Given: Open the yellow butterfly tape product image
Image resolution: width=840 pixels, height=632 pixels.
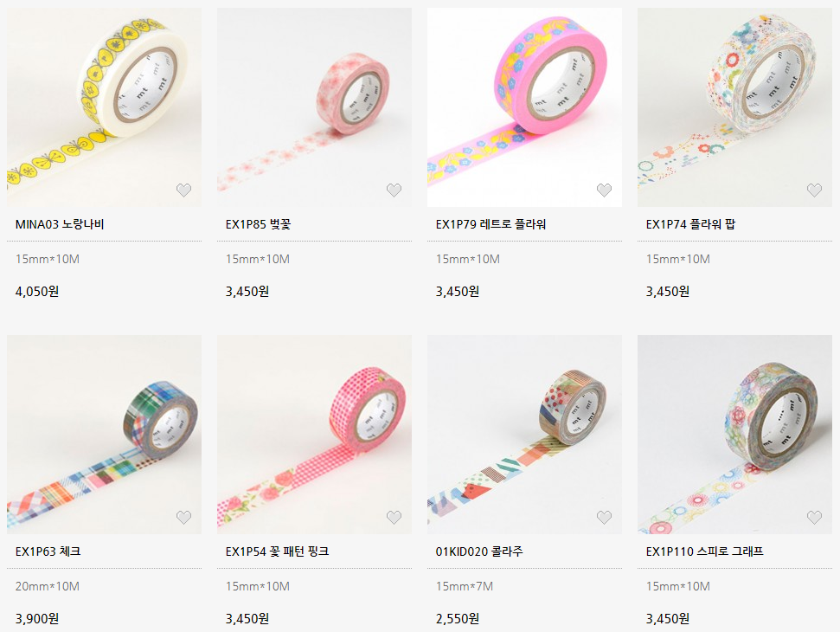Looking at the screenshot, I should 105,107.
